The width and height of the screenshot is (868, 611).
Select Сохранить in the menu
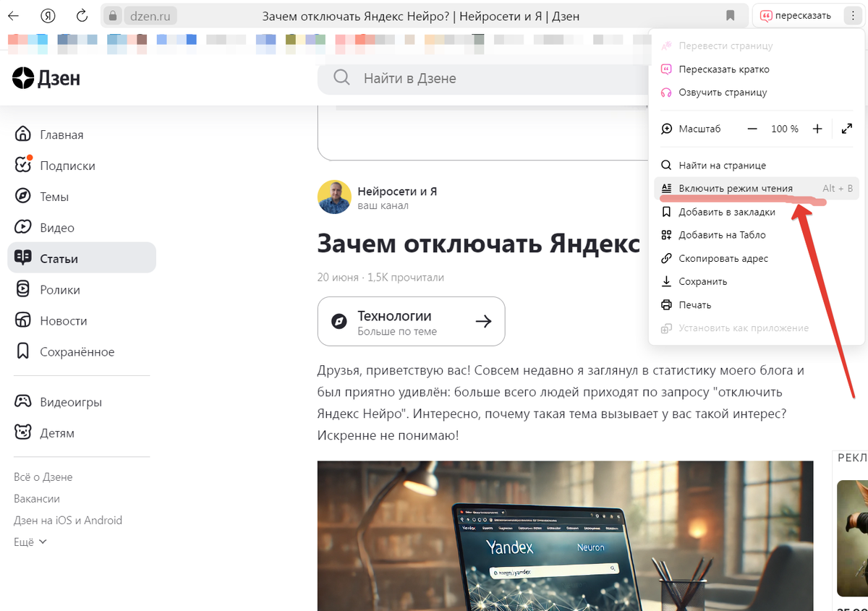pos(756,281)
